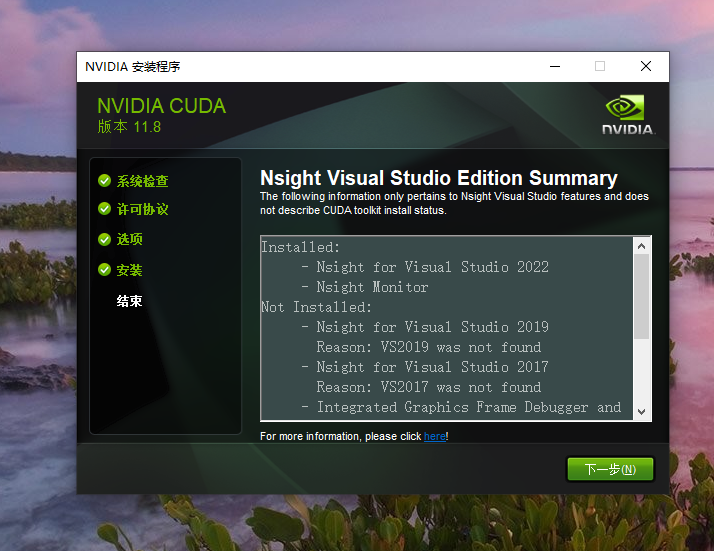
Task: Select the 安装 step label
Action: pyautogui.click(x=129, y=270)
